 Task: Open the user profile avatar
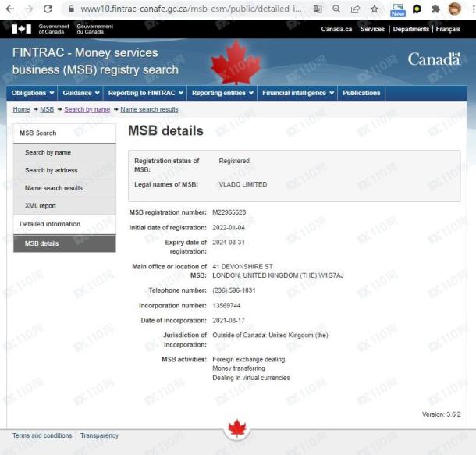[x=454, y=9]
